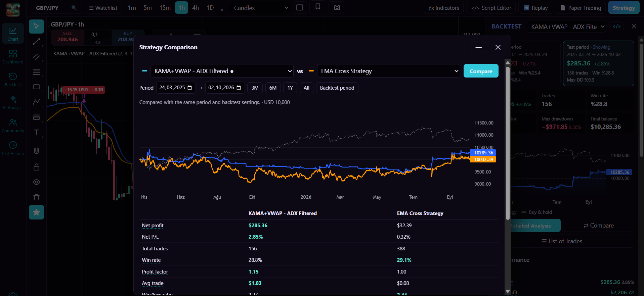
Task: Expand more timeframes chevron after 1D
Action: pos(222,9)
